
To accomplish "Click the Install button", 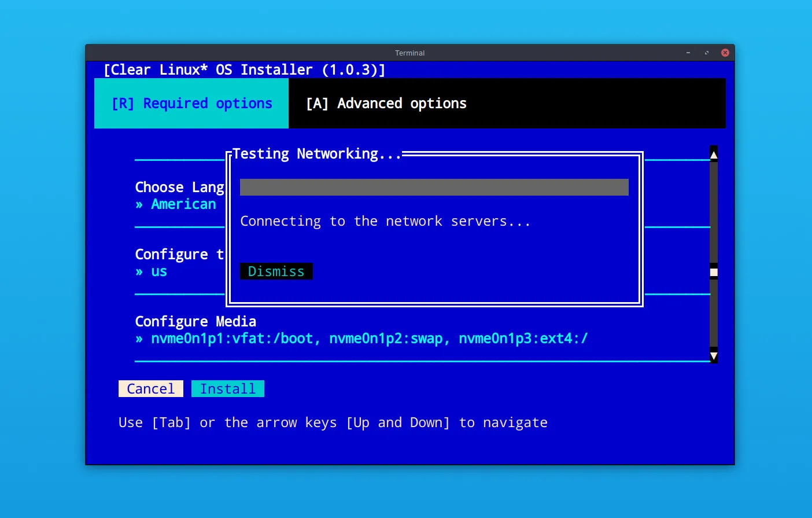I will click(227, 389).
